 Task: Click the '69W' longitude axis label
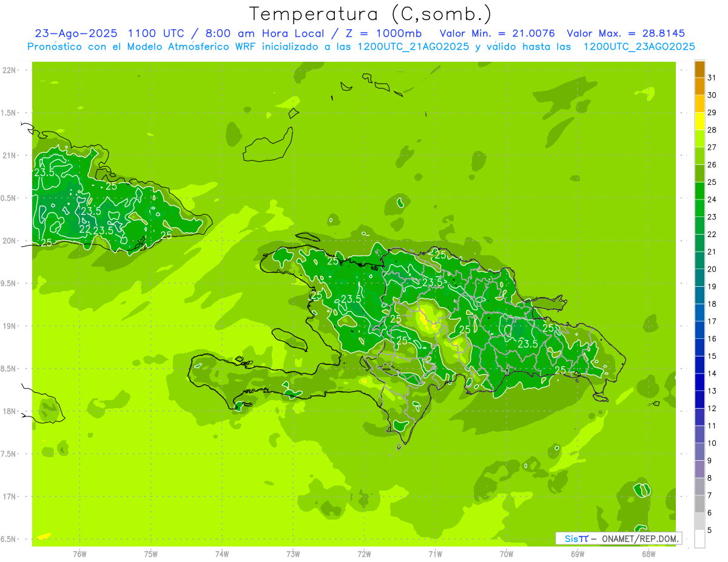click(578, 554)
